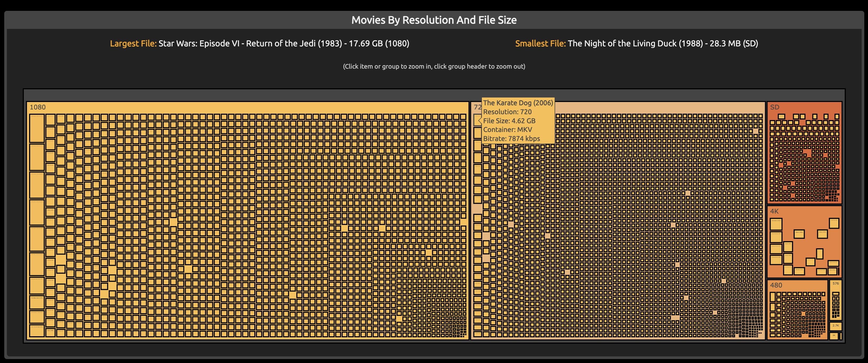Click the largest top-left tile in 1080 group
Viewport: 868px width, 363px height.
(x=37, y=128)
